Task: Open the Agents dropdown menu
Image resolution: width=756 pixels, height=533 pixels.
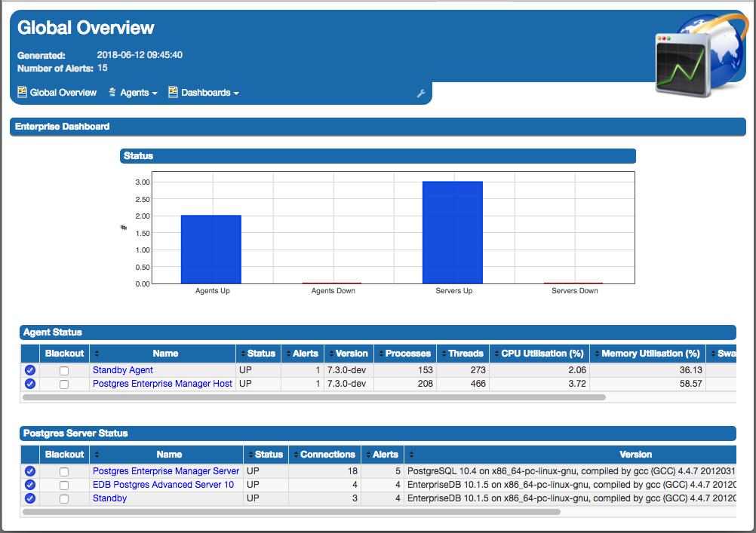Action: (134, 92)
